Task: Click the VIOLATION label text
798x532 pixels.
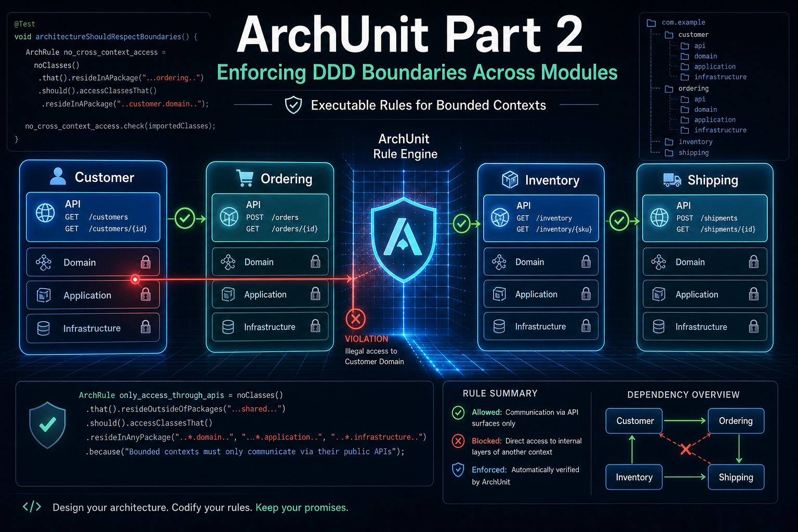Action: coord(366,339)
